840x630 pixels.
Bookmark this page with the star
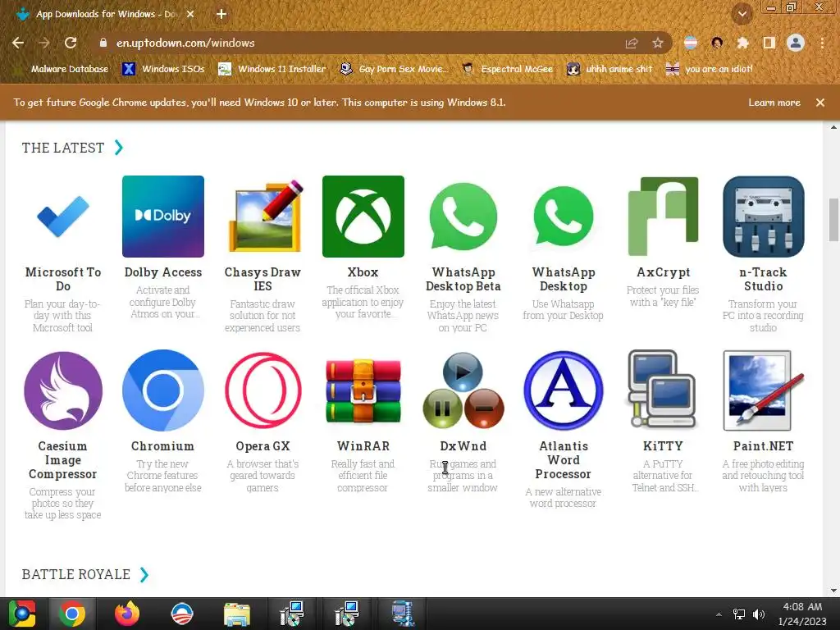pyautogui.click(x=658, y=43)
